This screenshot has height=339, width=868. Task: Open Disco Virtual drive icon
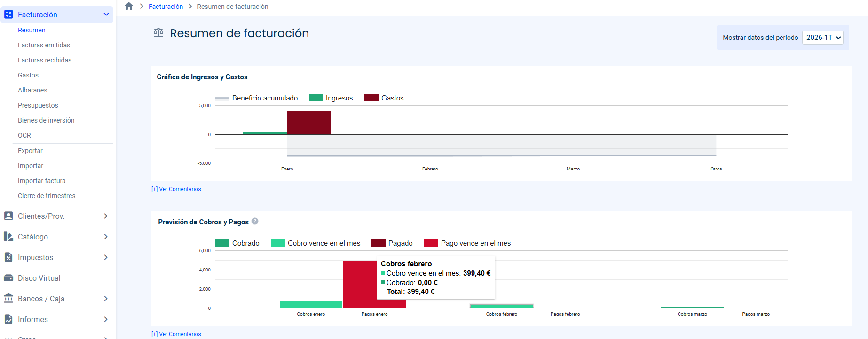click(8, 278)
